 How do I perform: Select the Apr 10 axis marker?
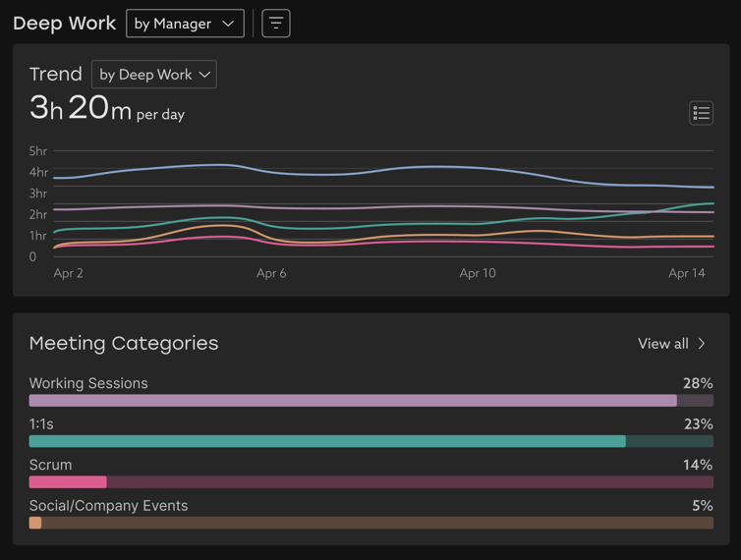coord(478,273)
